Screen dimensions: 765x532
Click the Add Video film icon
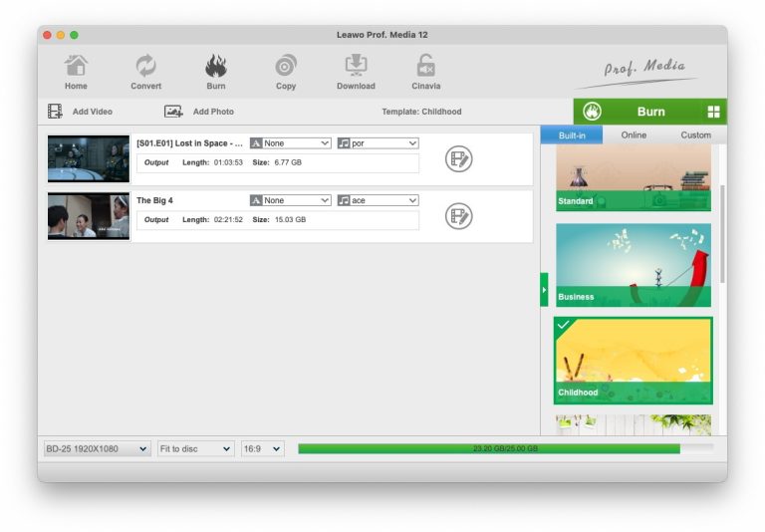point(56,112)
